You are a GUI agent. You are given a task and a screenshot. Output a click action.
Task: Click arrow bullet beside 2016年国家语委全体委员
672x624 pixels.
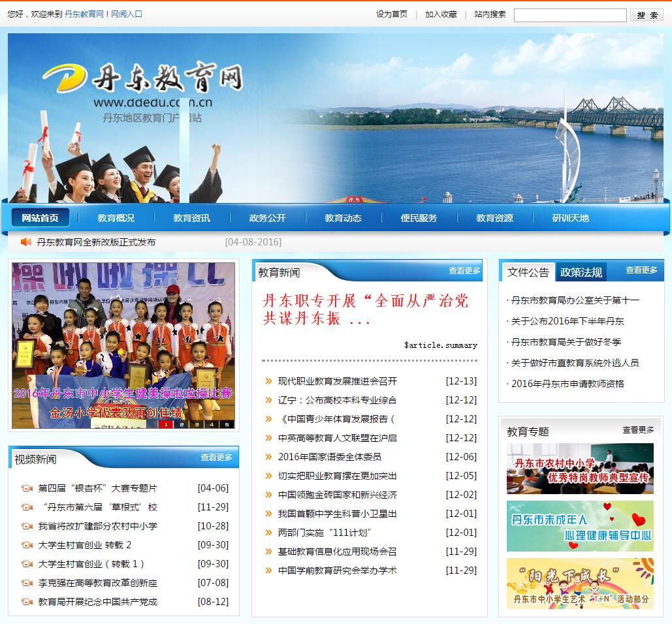pyautogui.click(x=268, y=457)
